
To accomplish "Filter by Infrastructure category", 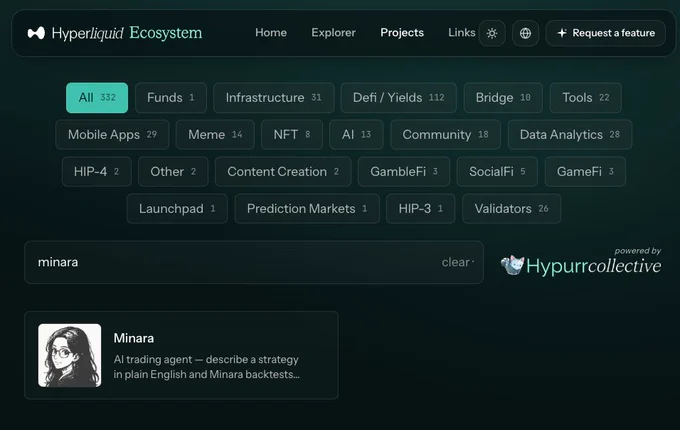I will pos(274,98).
